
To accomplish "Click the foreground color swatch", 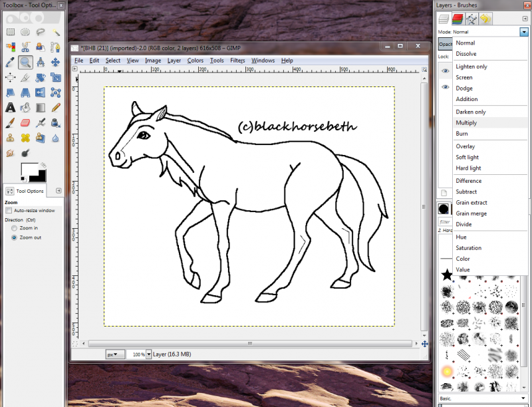I will (x=29, y=170).
